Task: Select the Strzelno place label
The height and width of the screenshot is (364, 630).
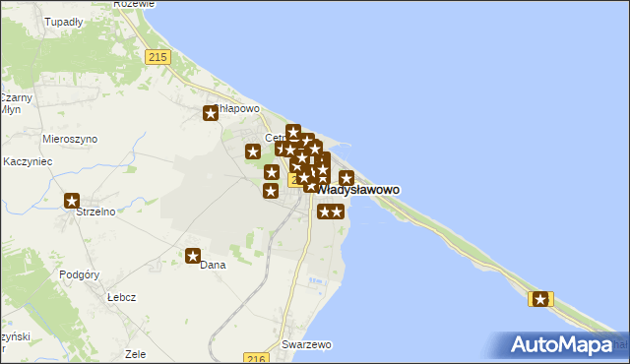Action: tap(95, 212)
